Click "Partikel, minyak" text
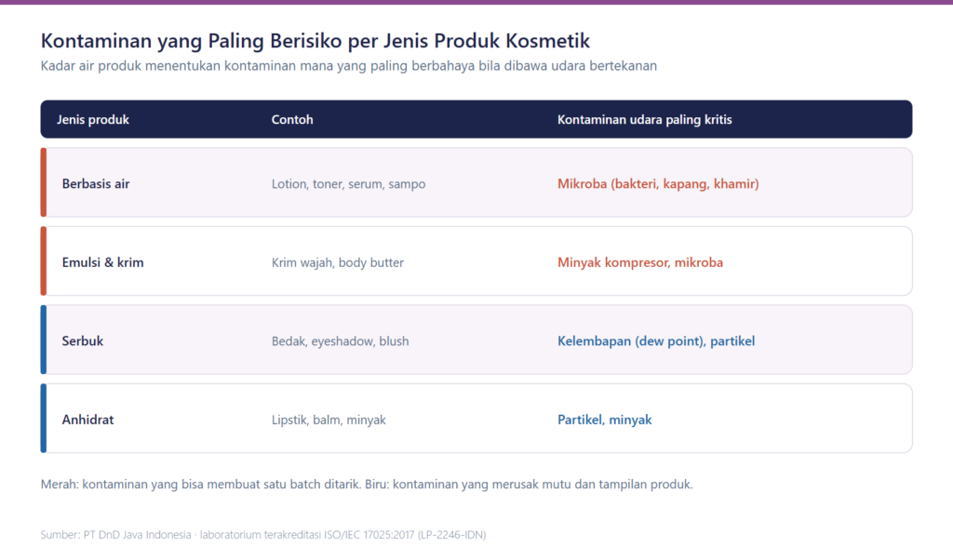 (605, 420)
